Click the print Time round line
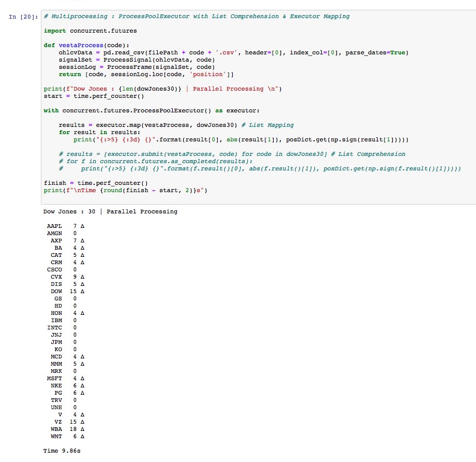Viewport: 476px width, 462px height. point(125,190)
